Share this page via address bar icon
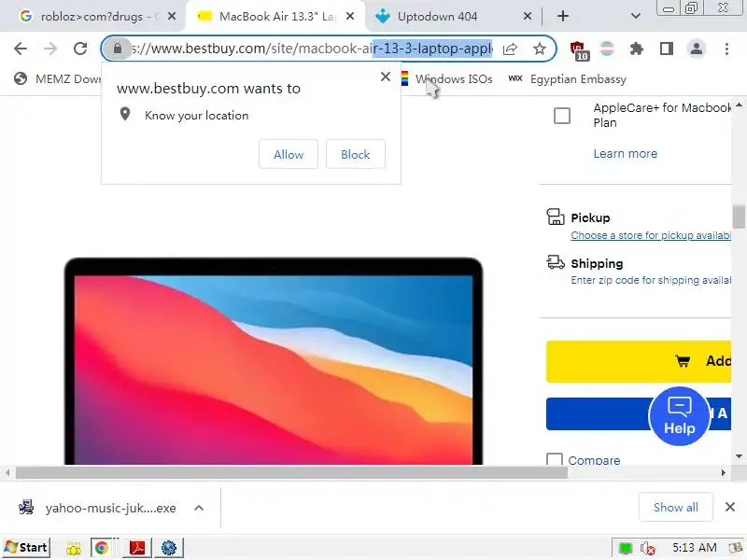 tap(510, 49)
